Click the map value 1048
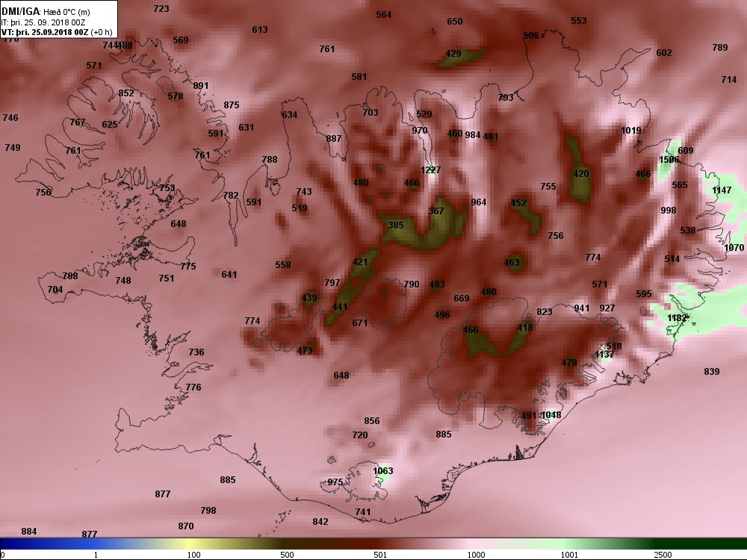 tap(551, 414)
